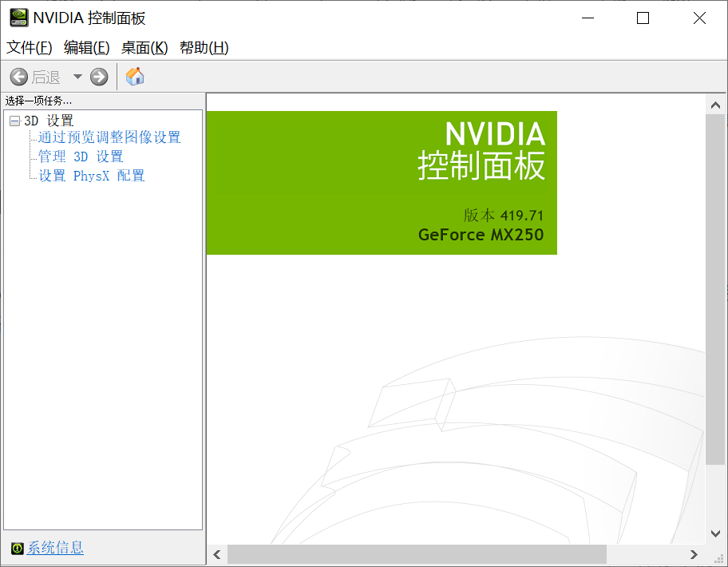Open the 帮助(H) menu
The width and height of the screenshot is (728, 567).
pos(204,47)
